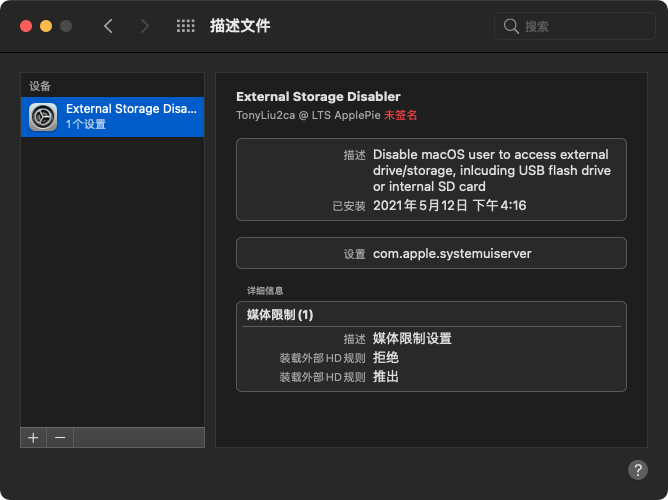Image resolution: width=668 pixels, height=500 pixels.
Task: Click the red 未签名 unsigned label
Action: coord(400,115)
